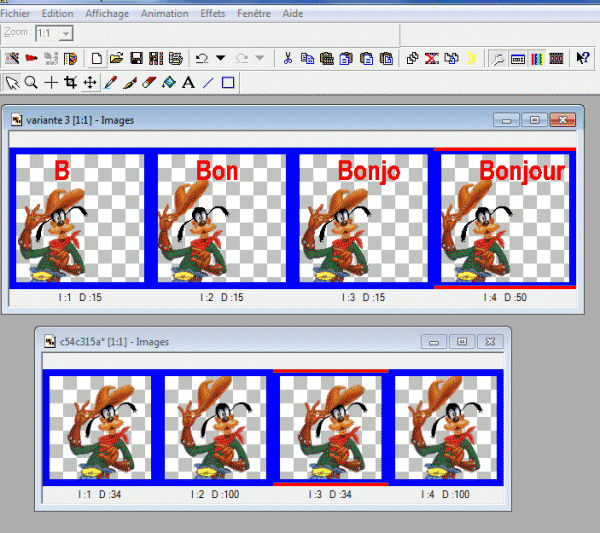Viewport: 600px width, 533px height.
Task: Select the Dropper tool
Action: point(110,83)
